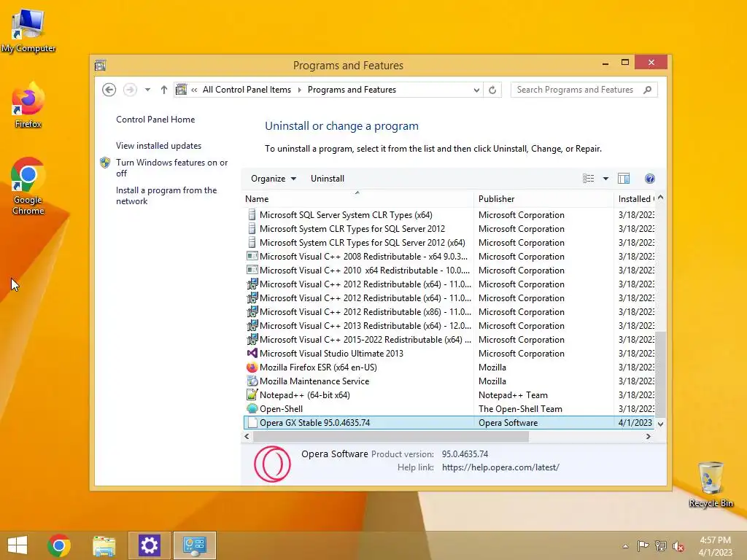Expand the breadcrumb arrow after All Control Panel Items
The height and width of the screenshot is (560, 747).
pos(299,90)
